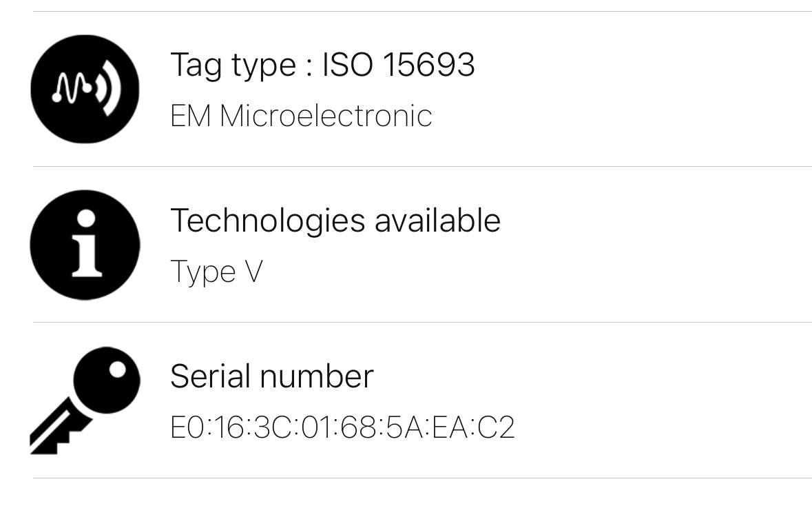Tap the 'EM Microelectronic' manufacturer text

[x=301, y=116]
